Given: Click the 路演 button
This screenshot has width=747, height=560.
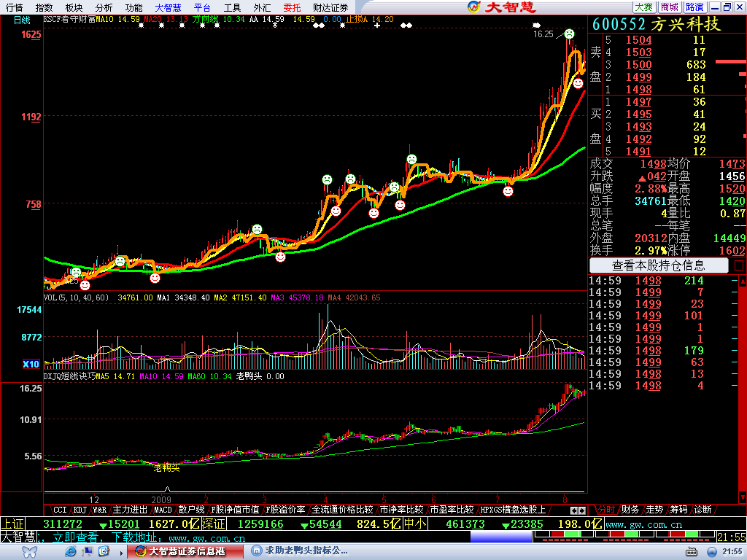Looking at the screenshot, I should [694, 7].
